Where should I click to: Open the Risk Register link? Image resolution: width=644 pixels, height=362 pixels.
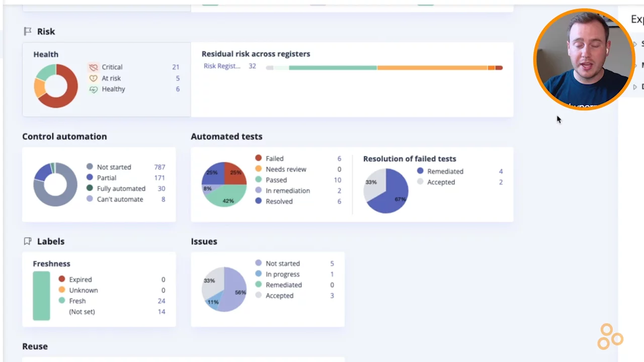tap(221, 66)
